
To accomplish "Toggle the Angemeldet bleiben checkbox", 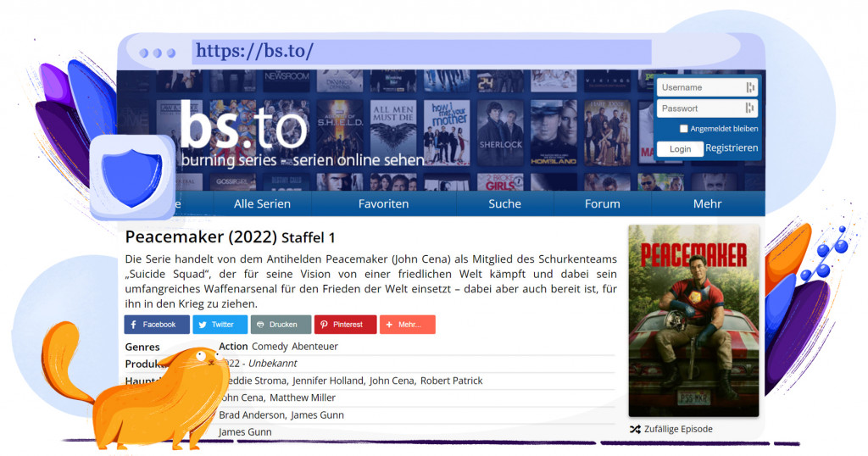I will click(684, 128).
